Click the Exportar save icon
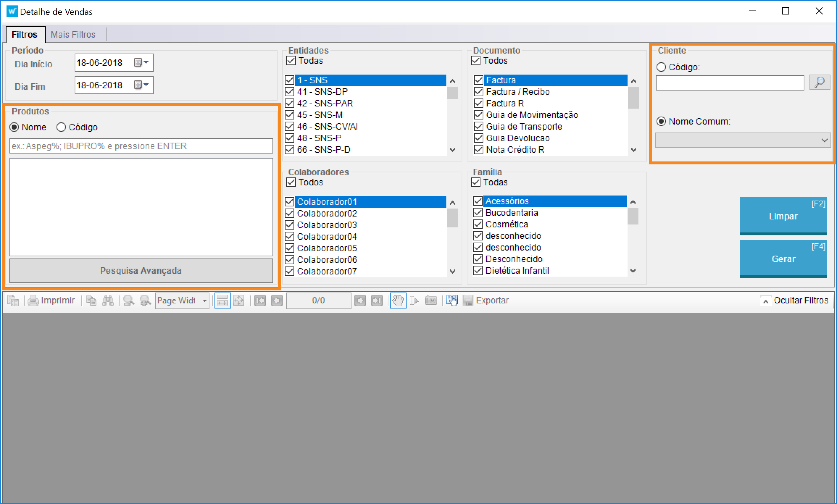 point(486,301)
